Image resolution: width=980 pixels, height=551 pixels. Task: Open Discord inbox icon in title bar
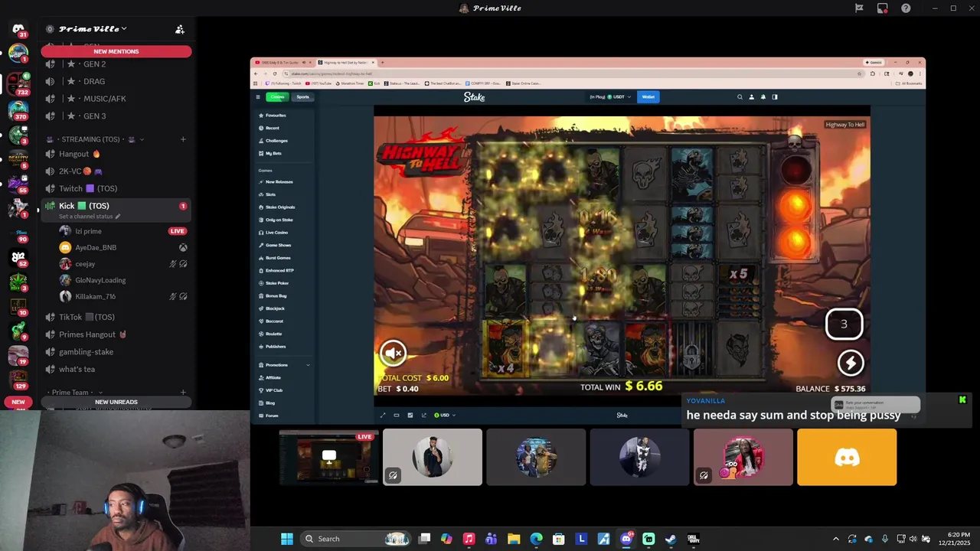(x=883, y=8)
